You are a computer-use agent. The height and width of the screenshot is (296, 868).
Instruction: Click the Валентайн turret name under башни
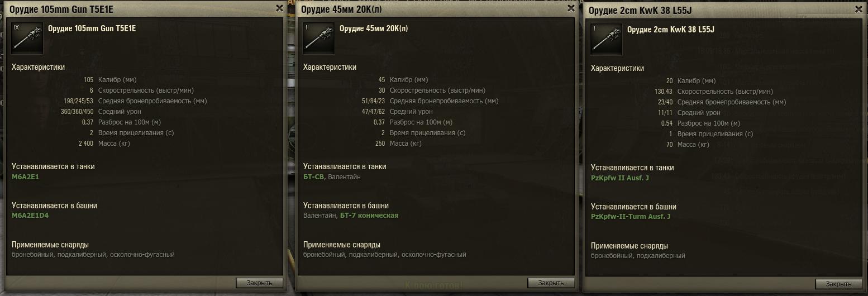[319, 216]
